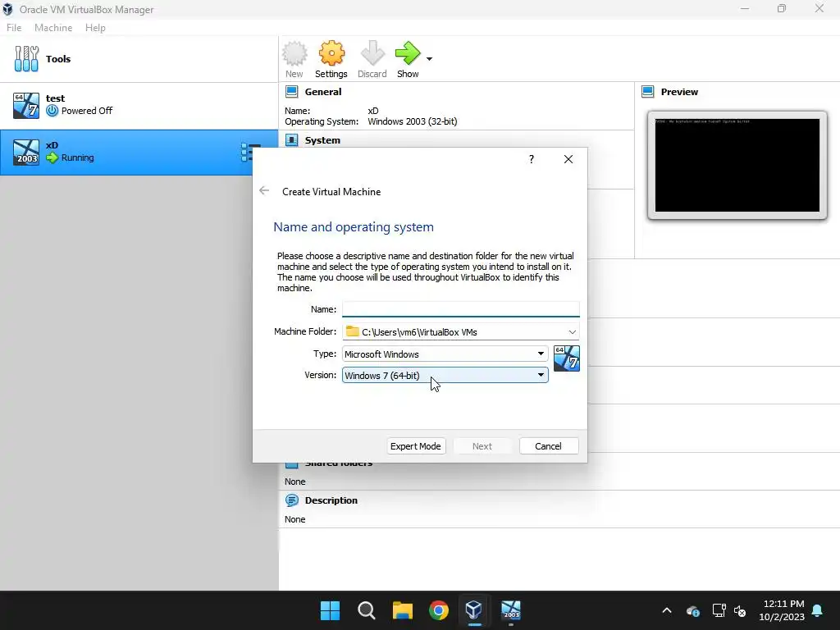Switch to Expert Mode
Screen dimensions: 840x630
click(416, 446)
